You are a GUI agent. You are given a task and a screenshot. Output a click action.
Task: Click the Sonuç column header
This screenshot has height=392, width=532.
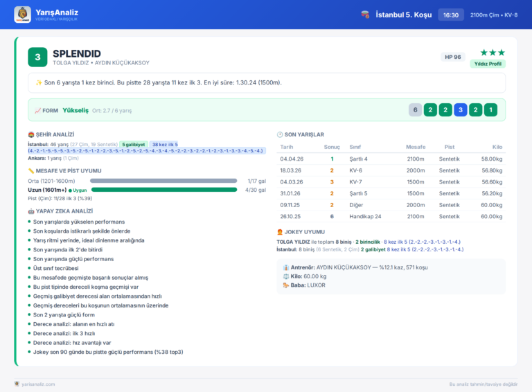point(332,147)
